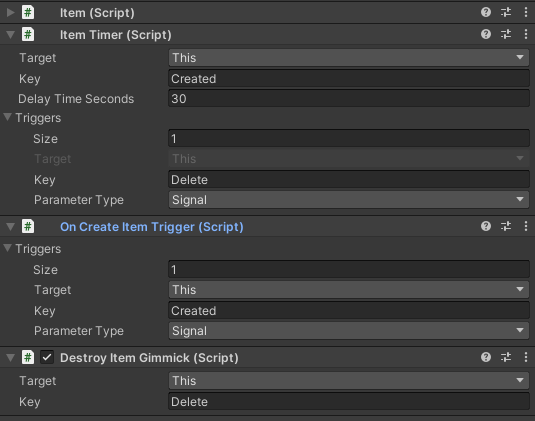The width and height of the screenshot is (535, 421).
Task: Click On Create Item Trigger header title
Action: point(151,227)
